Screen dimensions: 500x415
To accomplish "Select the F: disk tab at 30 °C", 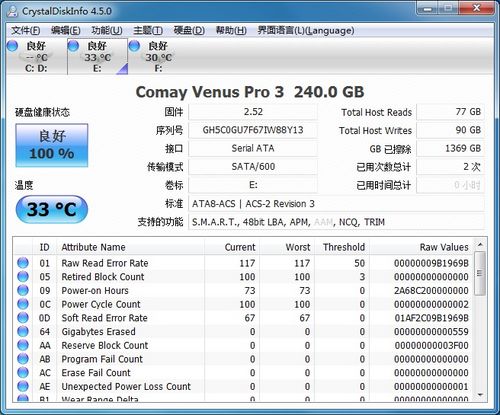I will click(x=158, y=56).
